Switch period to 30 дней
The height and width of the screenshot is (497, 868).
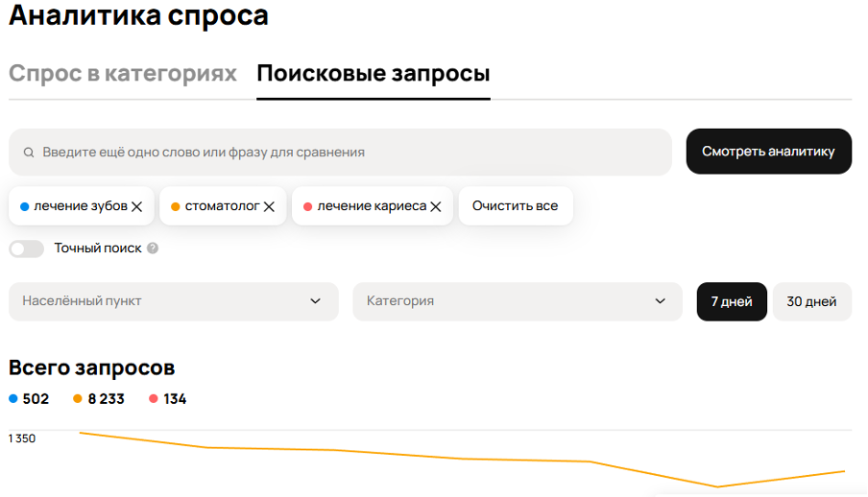811,301
